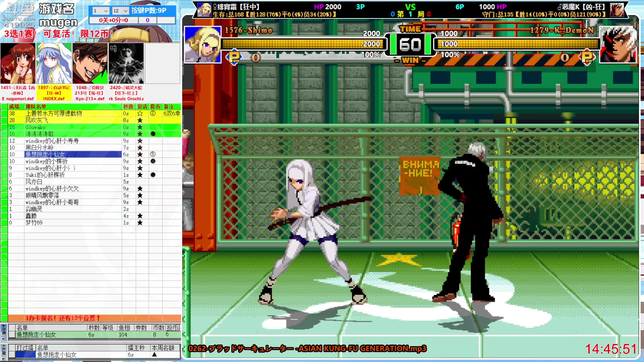This screenshot has width=644, height=362.
Task: Click the circled 2 coin marker
Action: [x=153, y=113]
